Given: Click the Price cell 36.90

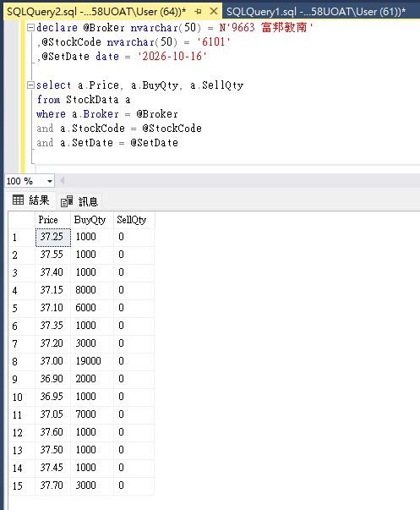Looking at the screenshot, I should click(52, 379).
